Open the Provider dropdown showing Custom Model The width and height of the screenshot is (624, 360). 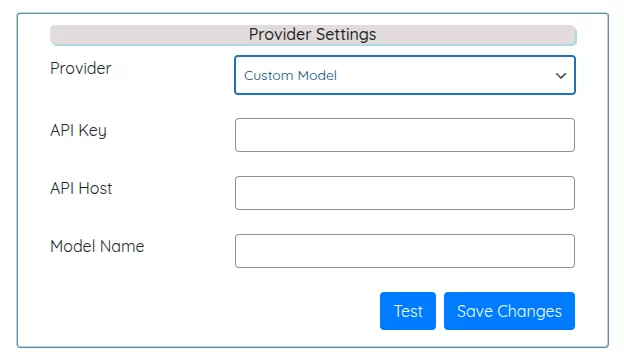[x=405, y=75]
